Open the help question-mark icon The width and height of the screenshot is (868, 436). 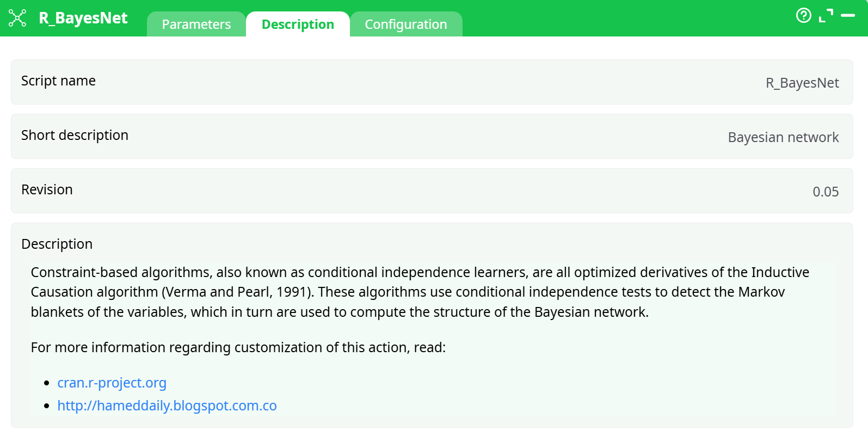(804, 16)
